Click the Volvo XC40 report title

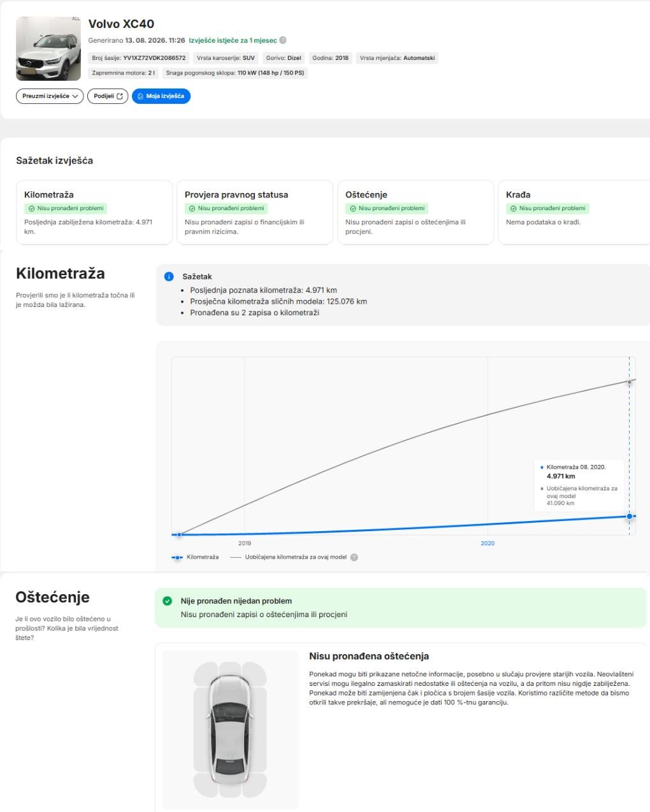(x=121, y=24)
